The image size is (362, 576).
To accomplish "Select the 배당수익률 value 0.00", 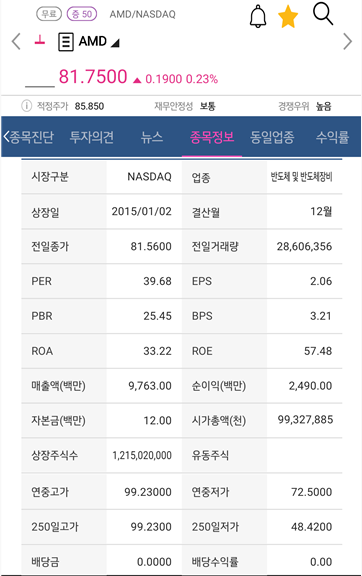I will (x=321, y=562).
